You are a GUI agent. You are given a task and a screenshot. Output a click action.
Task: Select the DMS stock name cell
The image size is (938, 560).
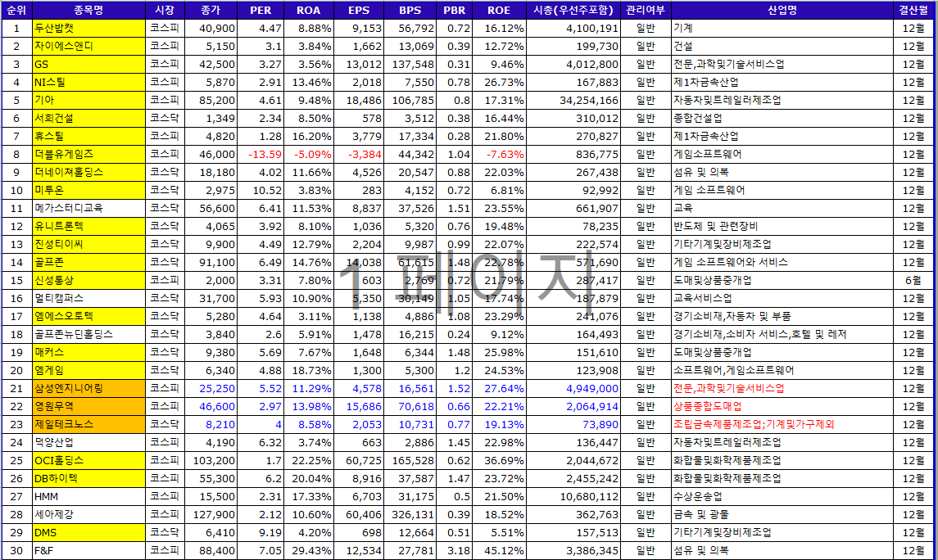[x=88, y=532]
